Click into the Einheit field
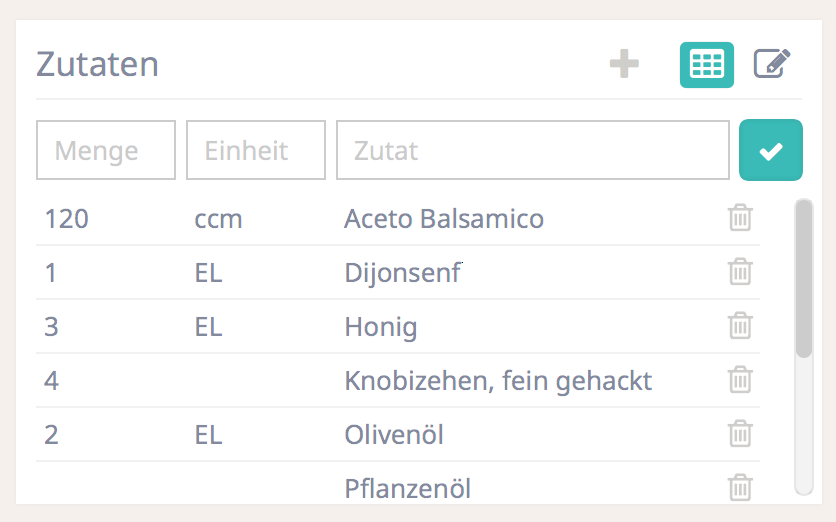This screenshot has height=522, width=836. click(x=256, y=150)
